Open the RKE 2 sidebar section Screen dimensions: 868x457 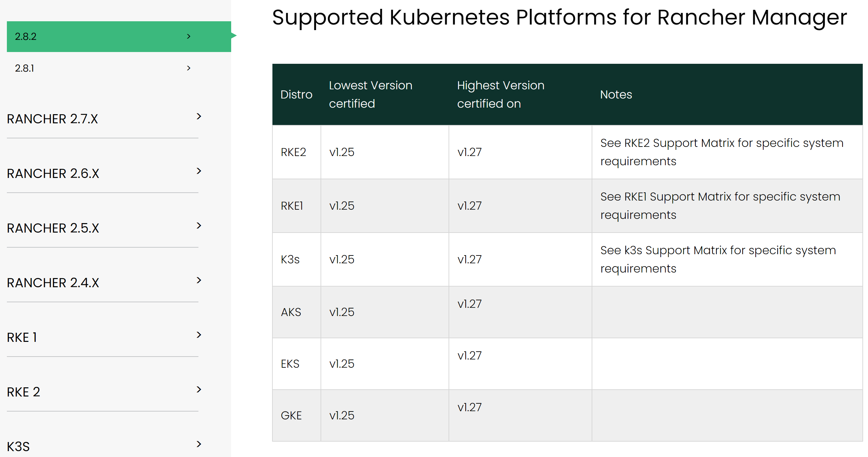(24, 392)
